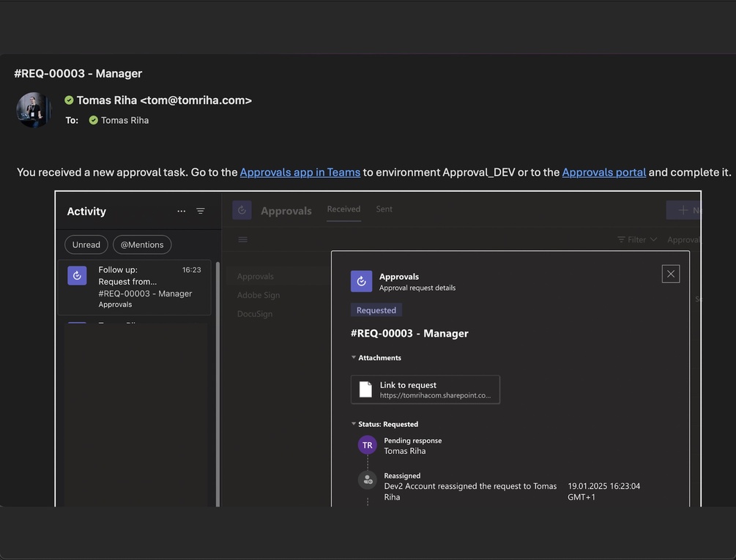The height and width of the screenshot is (560, 736).
Task: Collapse the Attachments section
Action: (354, 358)
